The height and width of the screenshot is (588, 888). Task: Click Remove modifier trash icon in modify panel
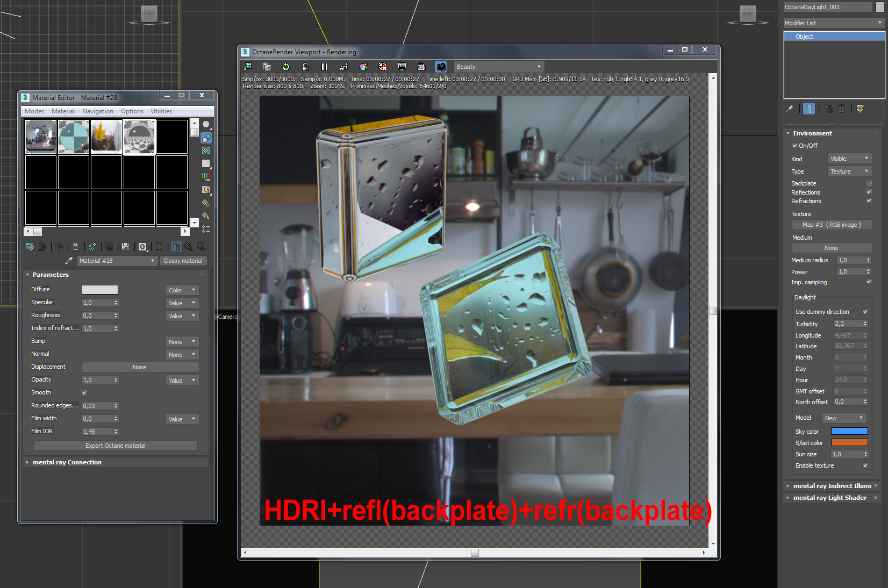pos(842,109)
